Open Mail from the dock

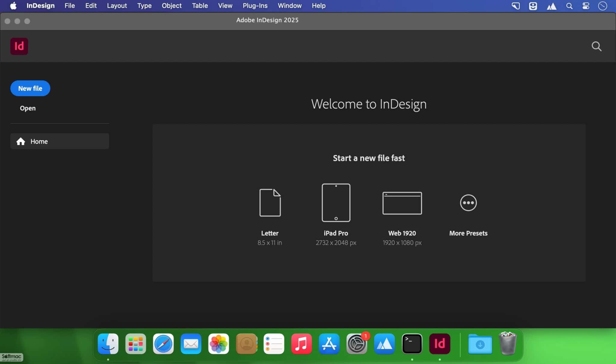click(191, 344)
